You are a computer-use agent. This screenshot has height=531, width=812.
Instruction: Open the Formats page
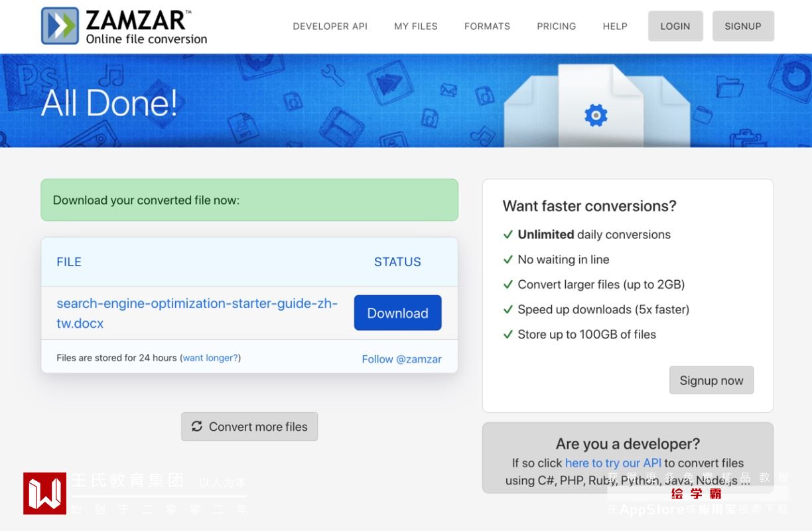[487, 27]
